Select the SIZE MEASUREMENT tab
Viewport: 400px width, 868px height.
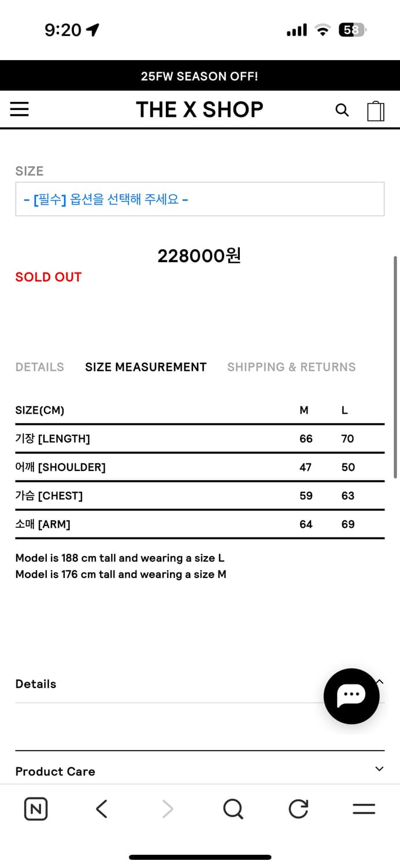(146, 367)
